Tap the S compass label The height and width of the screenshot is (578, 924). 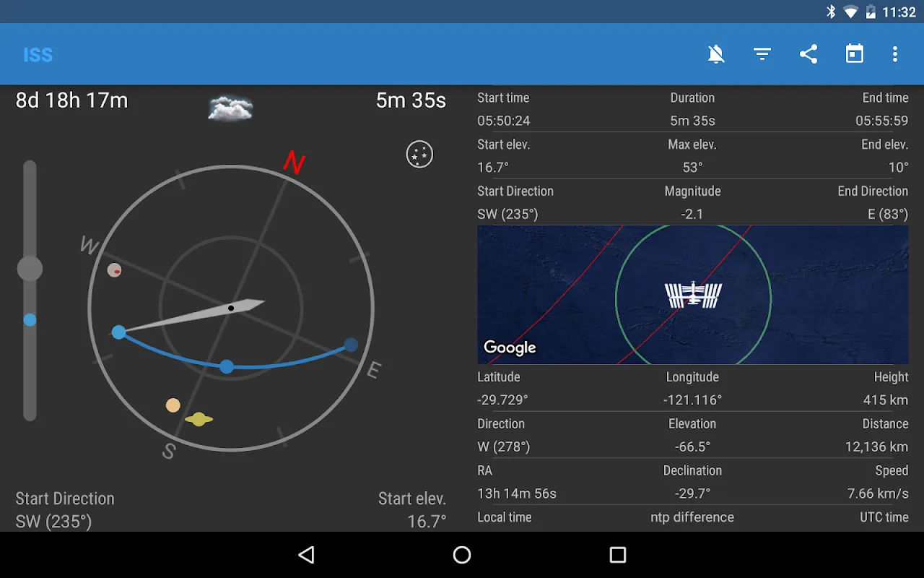pos(169,452)
